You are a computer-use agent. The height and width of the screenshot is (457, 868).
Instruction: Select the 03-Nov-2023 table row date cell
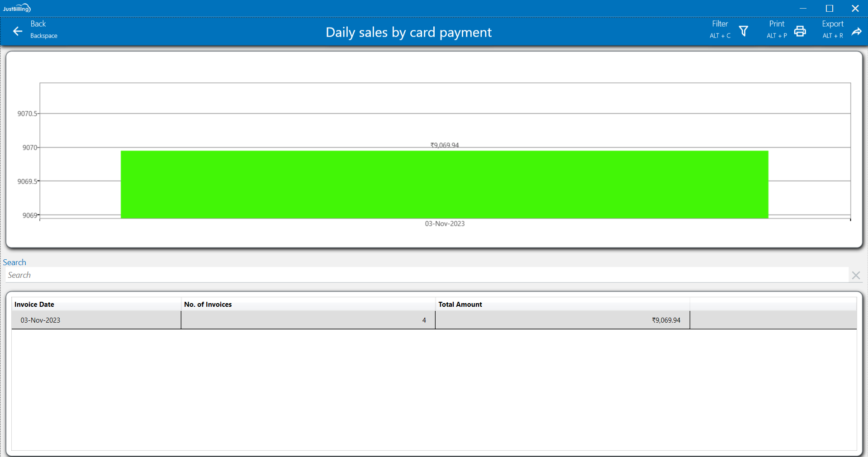tap(40, 320)
